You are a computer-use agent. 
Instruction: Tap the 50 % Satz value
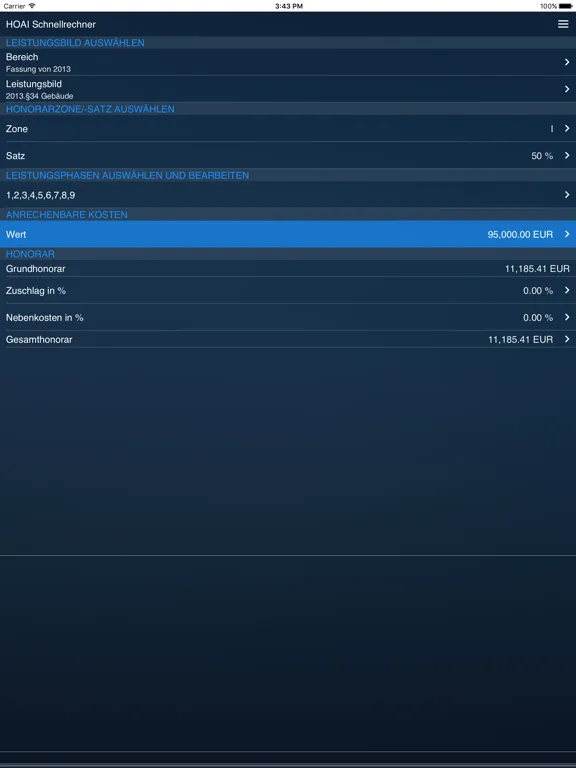(542, 156)
